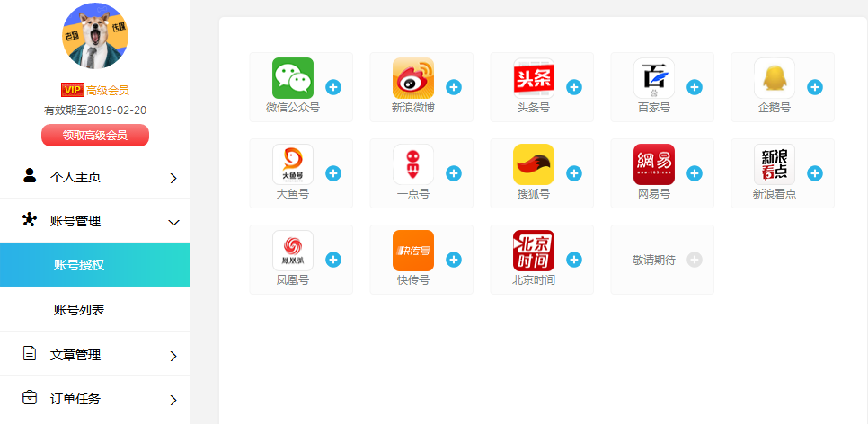The width and height of the screenshot is (868, 424).
Task: Add a 新浪微博 account with plus button
Action: click(x=454, y=87)
